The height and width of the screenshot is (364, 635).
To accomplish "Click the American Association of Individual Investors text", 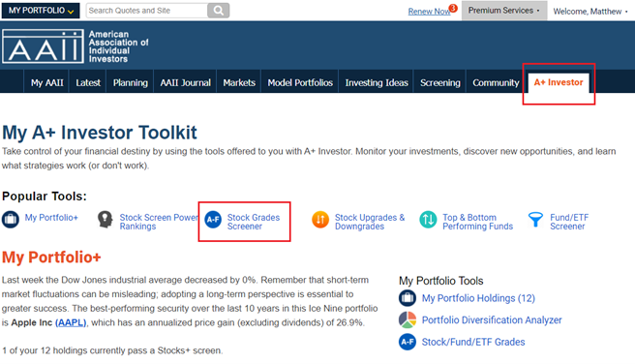I will coord(119,46).
